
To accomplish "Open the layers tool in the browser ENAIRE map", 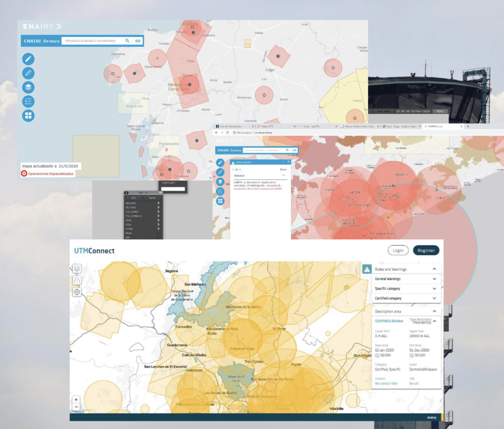I will 220,182.
